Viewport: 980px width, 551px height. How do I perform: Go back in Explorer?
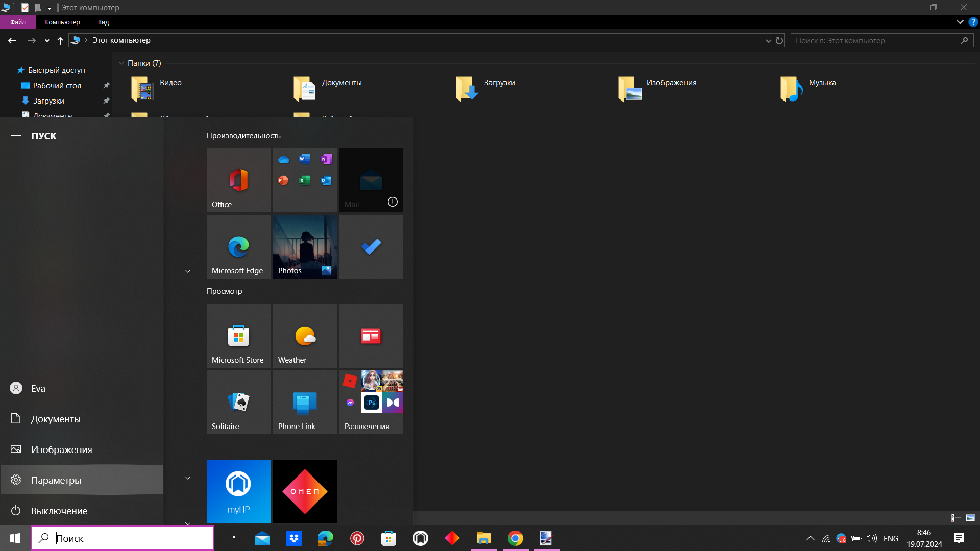12,40
